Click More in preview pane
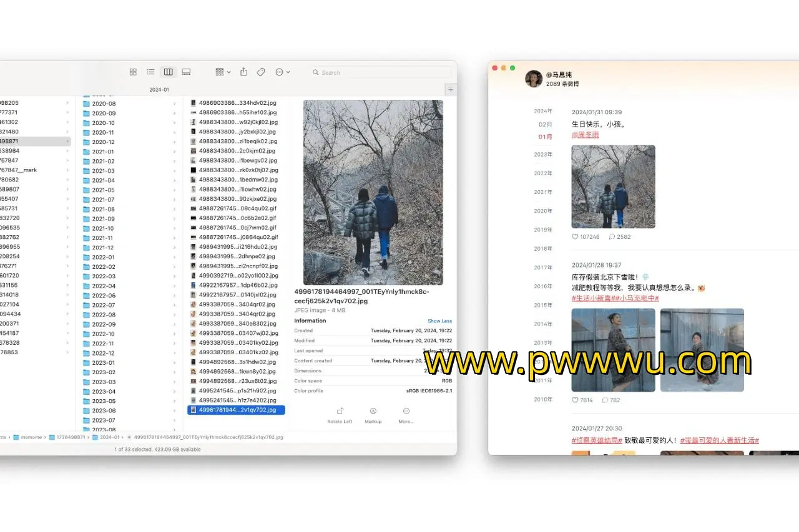The height and width of the screenshot is (532, 799). (x=406, y=415)
